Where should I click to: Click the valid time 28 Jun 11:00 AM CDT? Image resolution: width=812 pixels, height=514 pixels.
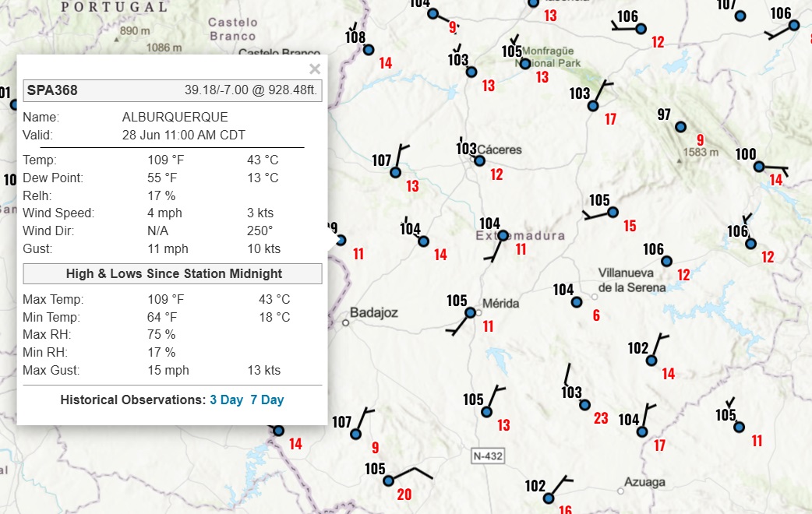(x=183, y=135)
